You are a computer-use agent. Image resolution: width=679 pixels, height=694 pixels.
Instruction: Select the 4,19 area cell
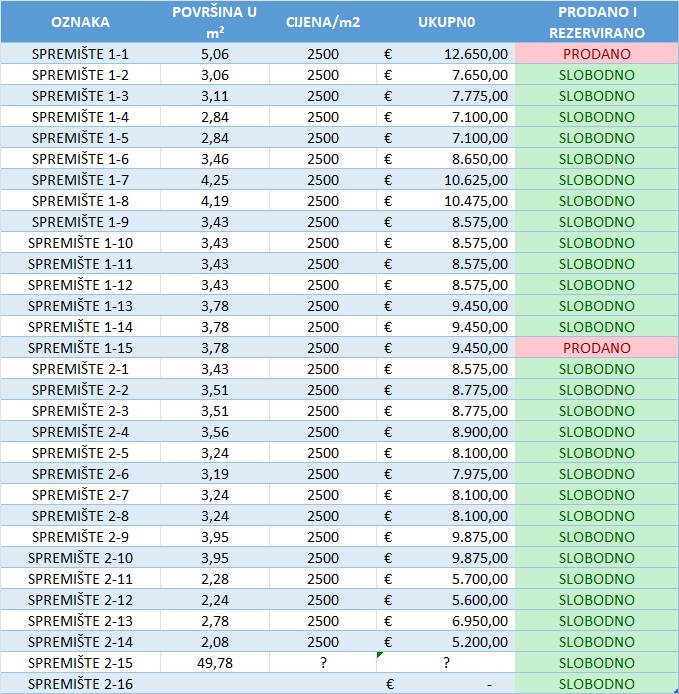pos(214,201)
